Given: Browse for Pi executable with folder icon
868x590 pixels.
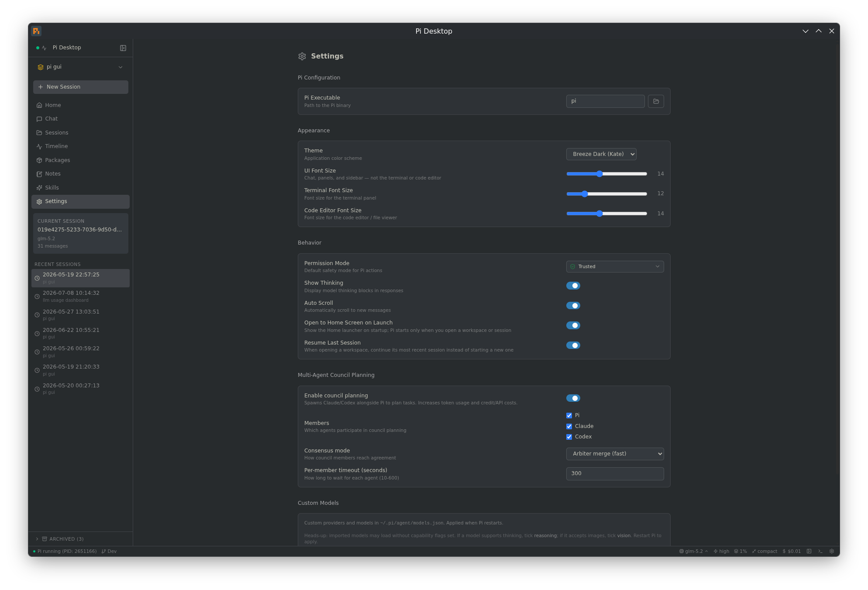Looking at the screenshot, I should [x=656, y=101].
